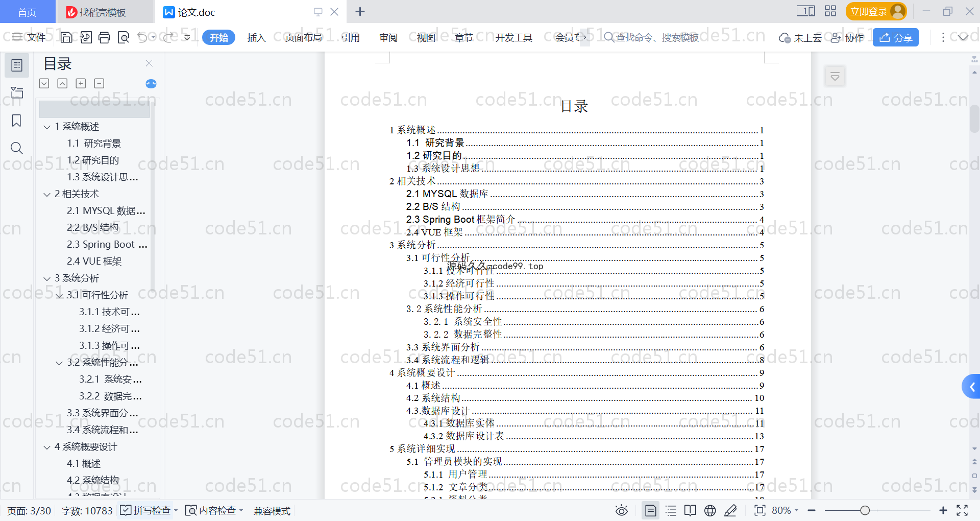Click the Save icon in quick toolbar
This screenshot has width=980, height=521.
point(66,37)
